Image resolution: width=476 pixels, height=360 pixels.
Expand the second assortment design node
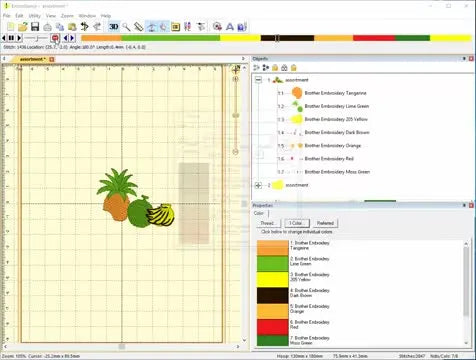[x=258, y=185]
